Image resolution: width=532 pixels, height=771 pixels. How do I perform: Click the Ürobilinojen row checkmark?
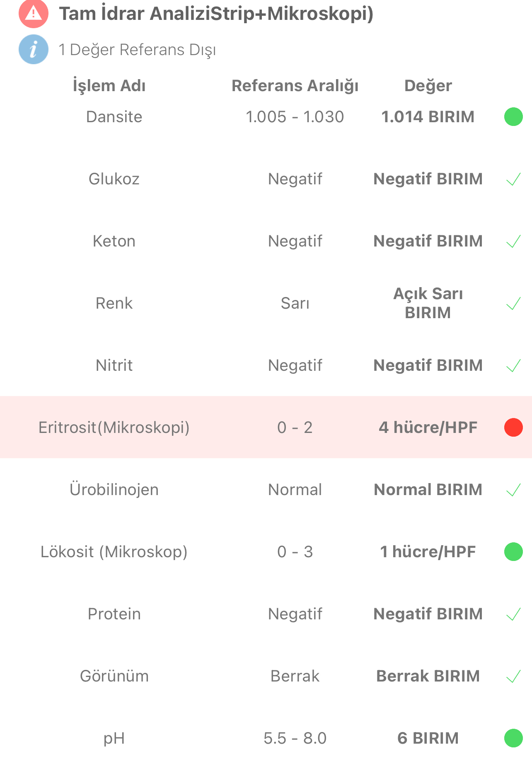click(513, 490)
